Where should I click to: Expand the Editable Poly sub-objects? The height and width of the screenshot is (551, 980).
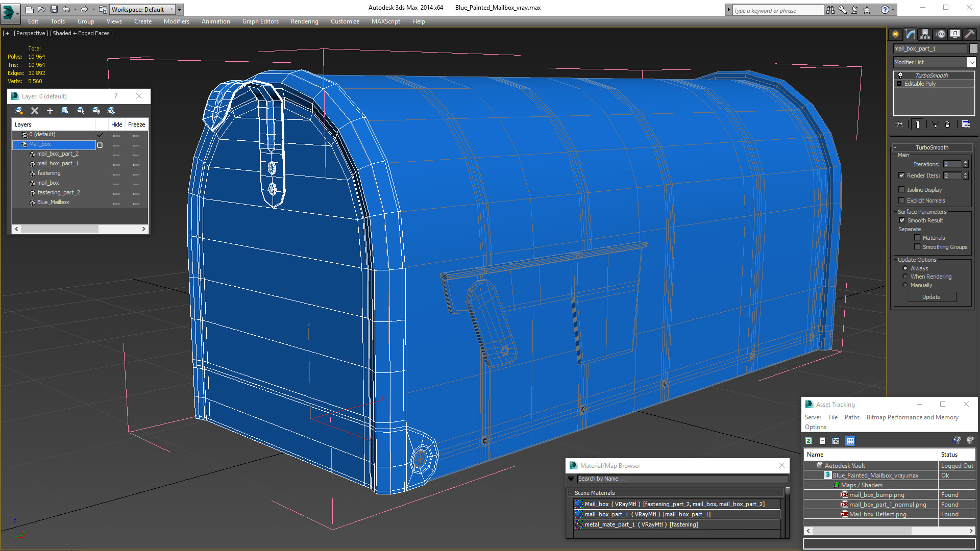(x=899, y=84)
